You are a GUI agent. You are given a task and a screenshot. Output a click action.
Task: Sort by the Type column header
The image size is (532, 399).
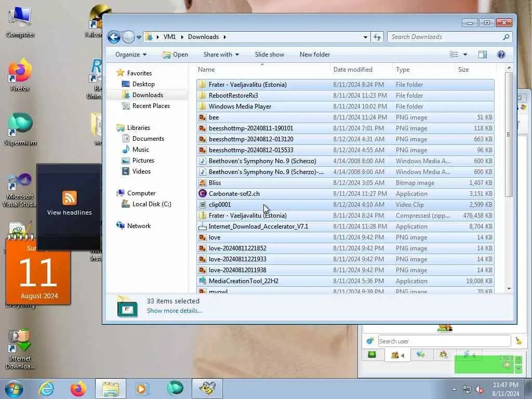(423, 70)
